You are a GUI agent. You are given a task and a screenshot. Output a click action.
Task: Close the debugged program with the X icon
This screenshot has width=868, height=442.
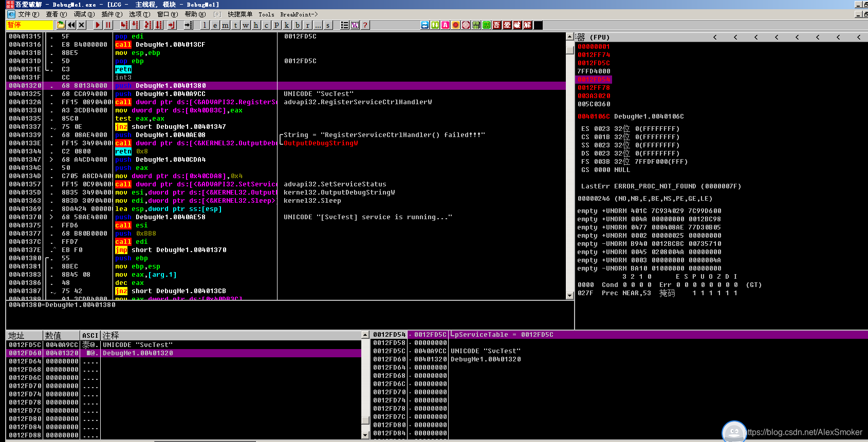click(81, 25)
